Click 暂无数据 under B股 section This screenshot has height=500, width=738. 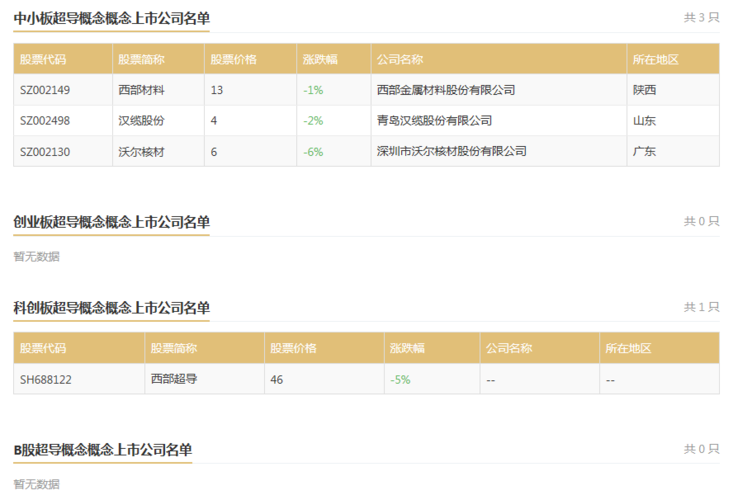tap(36, 484)
